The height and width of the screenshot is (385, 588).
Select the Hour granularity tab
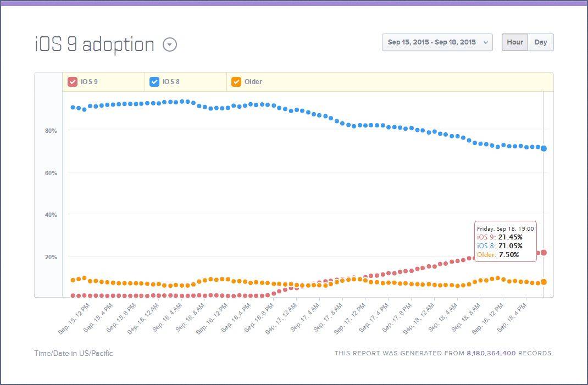[x=514, y=42]
